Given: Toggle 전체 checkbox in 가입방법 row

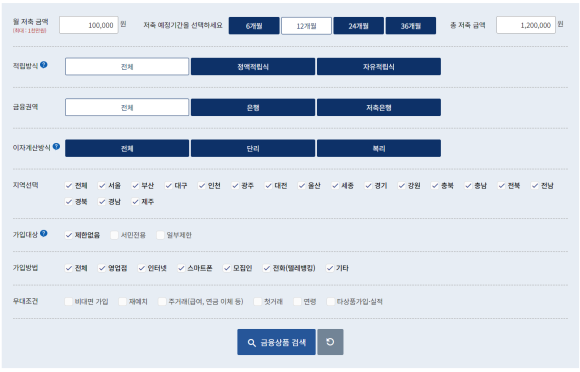Looking at the screenshot, I should (69, 268).
